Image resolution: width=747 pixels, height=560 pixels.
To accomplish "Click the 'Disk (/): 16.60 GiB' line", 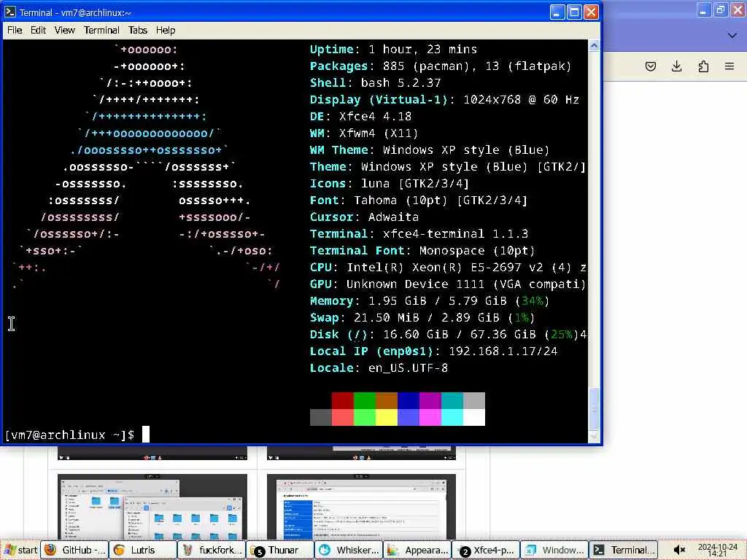I will (448, 334).
